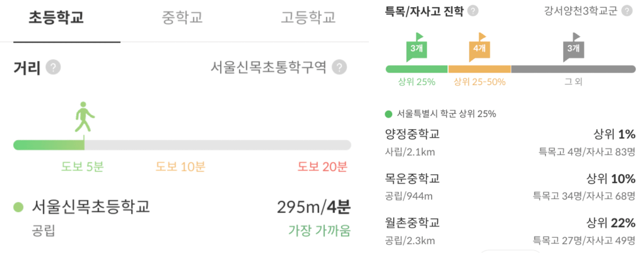
Task: Switch to the 고등학교 tab
Action: pyautogui.click(x=308, y=18)
